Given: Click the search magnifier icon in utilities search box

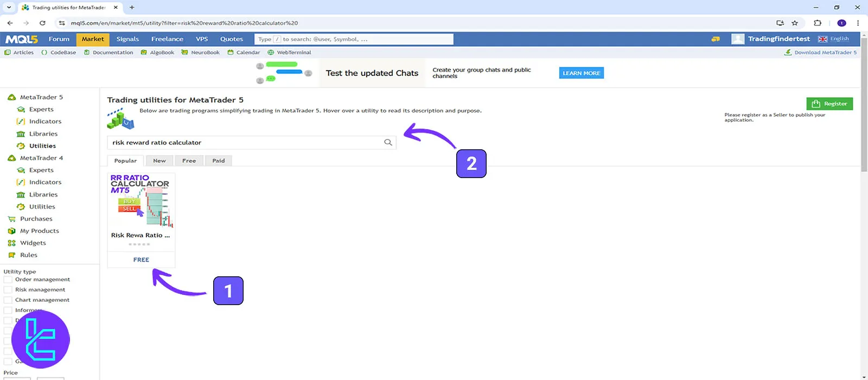Looking at the screenshot, I should (x=388, y=142).
